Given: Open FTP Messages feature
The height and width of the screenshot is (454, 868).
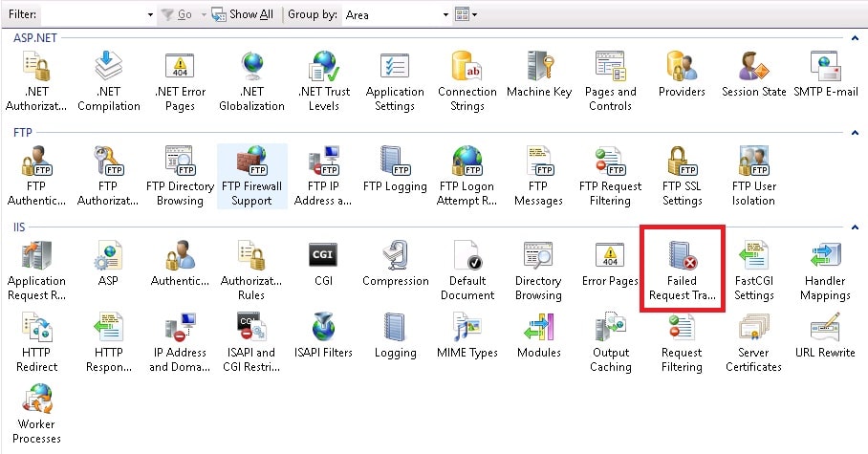Looking at the screenshot, I should point(538,176).
